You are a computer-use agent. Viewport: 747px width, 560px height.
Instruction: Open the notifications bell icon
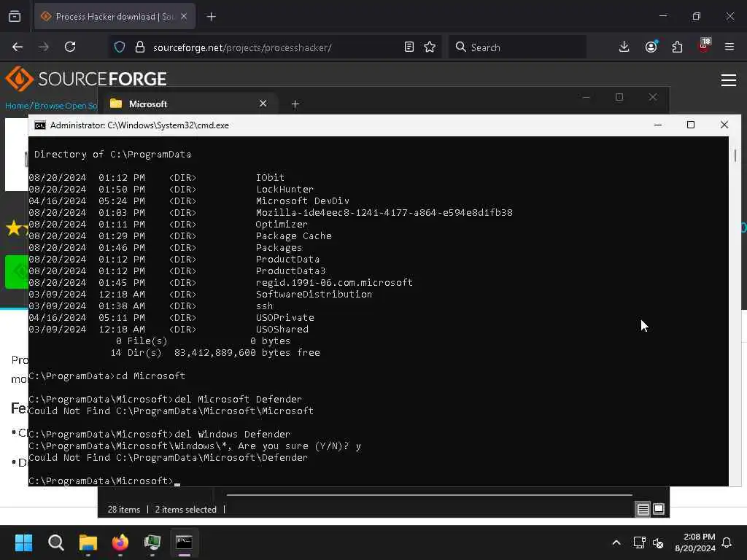tap(727, 542)
